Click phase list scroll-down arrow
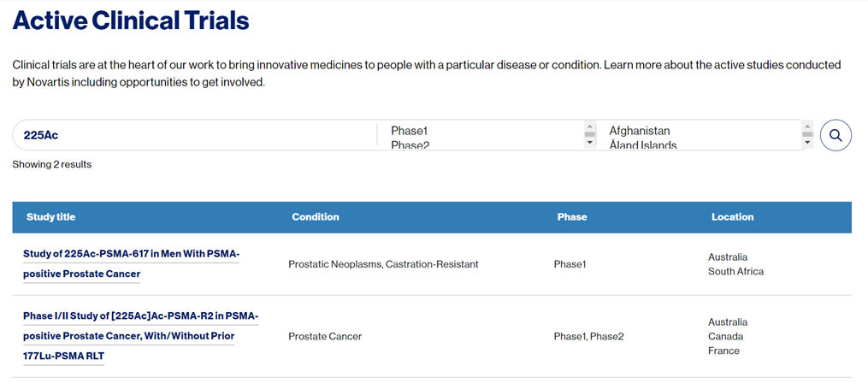Image resolution: width=868 pixels, height=389 pixels. pos(589,143)
